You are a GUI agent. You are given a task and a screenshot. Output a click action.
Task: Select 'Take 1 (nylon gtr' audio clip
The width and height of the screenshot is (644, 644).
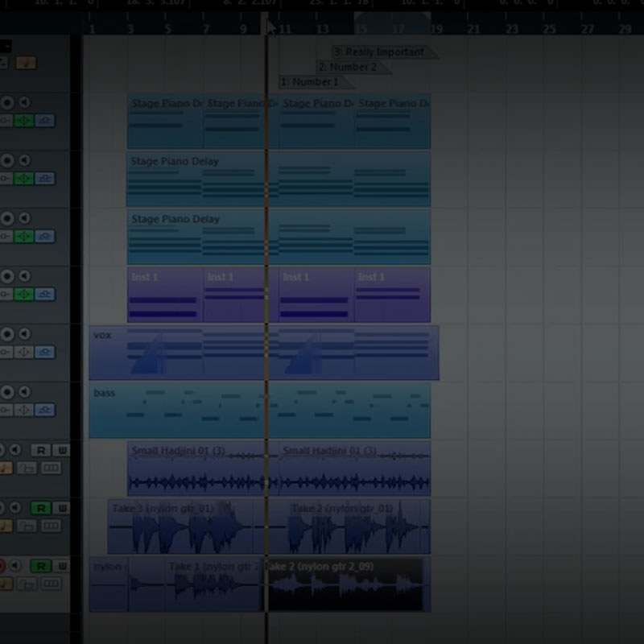tap(213, 584)
